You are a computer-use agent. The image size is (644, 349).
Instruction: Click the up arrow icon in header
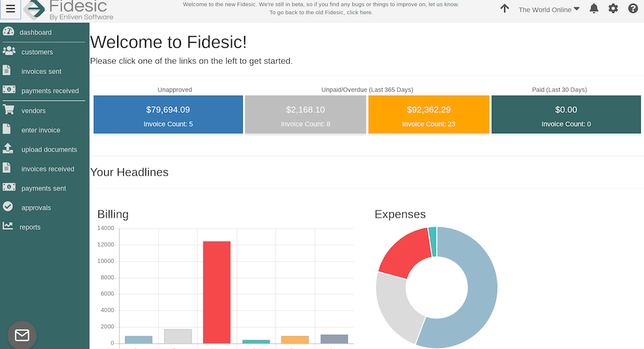pos(505,9)
